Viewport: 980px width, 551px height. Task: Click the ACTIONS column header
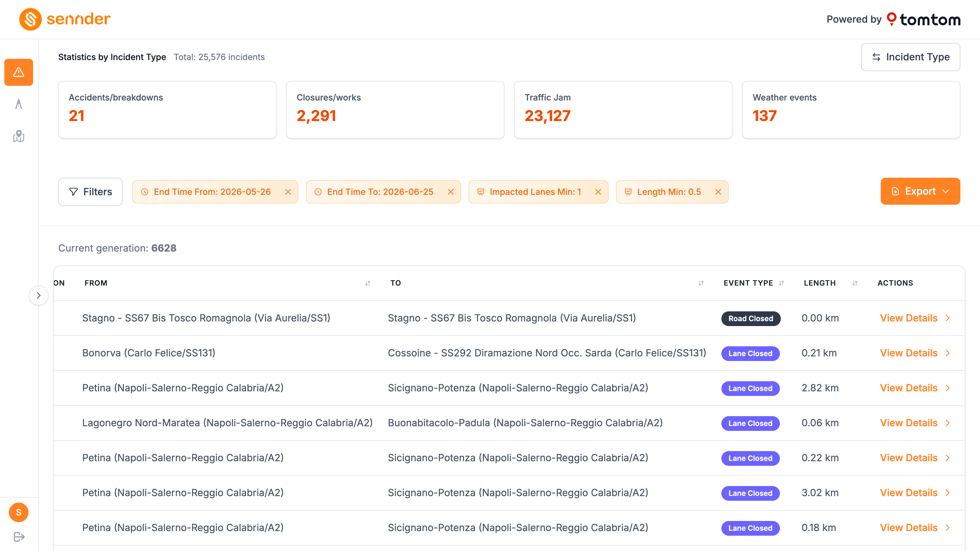[x=895, y=283]
